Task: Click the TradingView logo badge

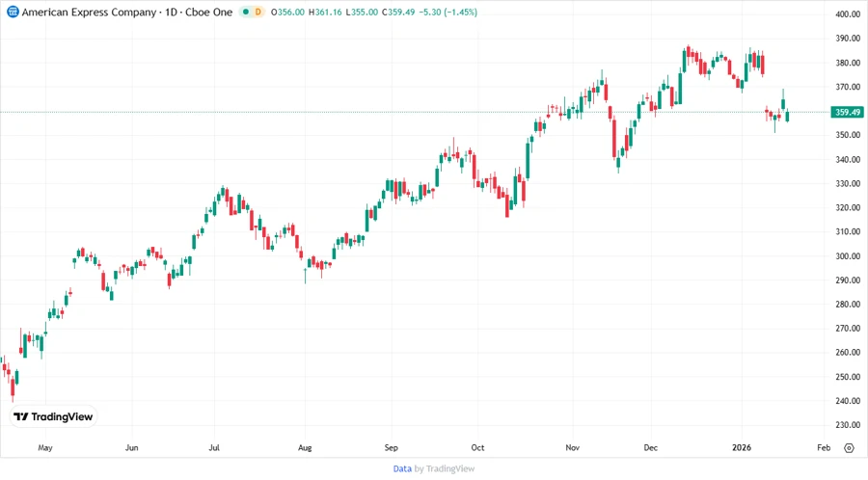Action: pyautogui.click(x=53, y=417)
